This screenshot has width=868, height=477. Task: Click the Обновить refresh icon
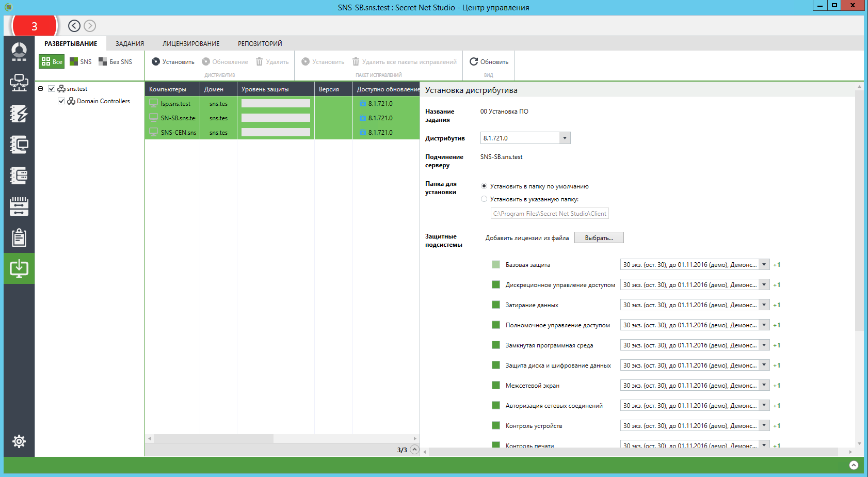pyautogui.click(x=473, y=62)
